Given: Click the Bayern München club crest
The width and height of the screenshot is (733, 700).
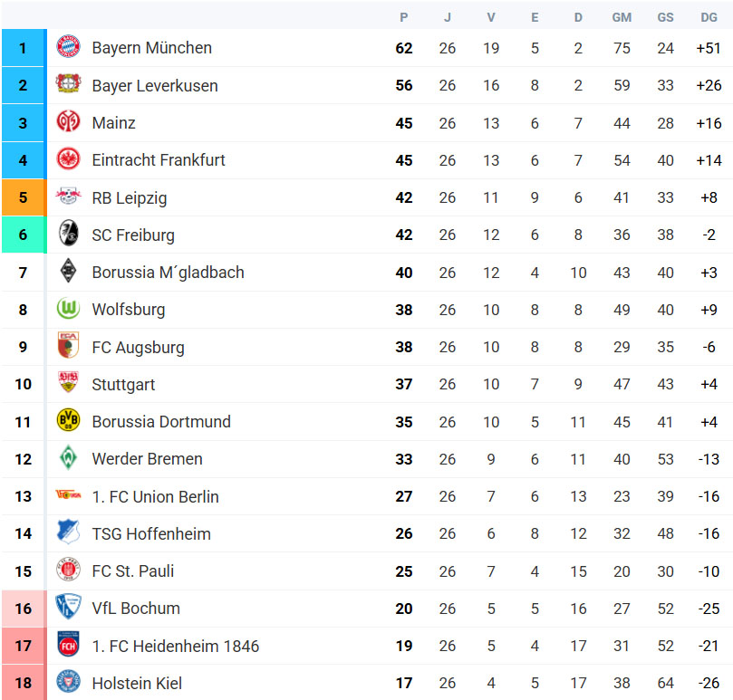Looking at the screenshot, I should click(x=68, y=47).
